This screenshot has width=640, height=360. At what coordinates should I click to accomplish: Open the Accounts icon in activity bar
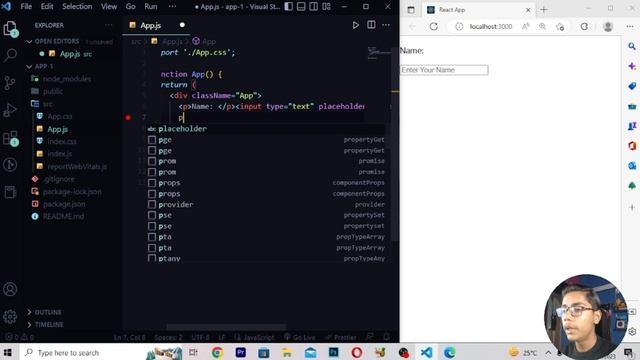pyautogui.click(x=10, y=289)
